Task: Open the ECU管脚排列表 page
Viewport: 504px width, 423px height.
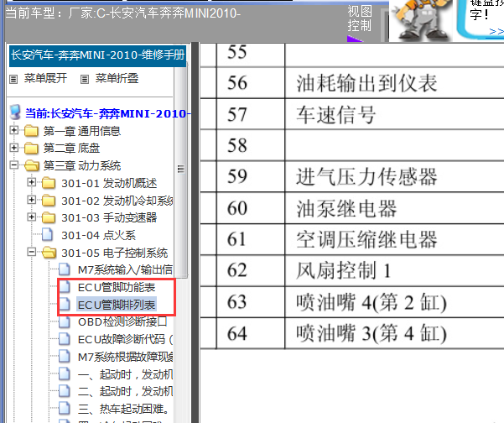Action: (117, 305)
